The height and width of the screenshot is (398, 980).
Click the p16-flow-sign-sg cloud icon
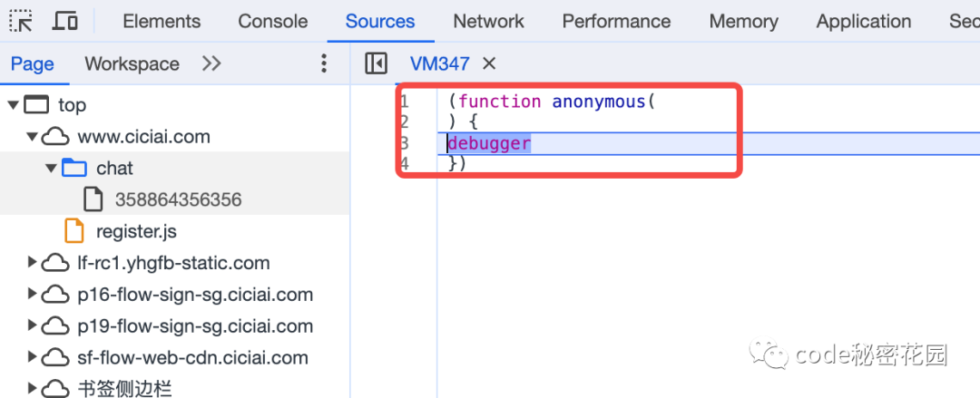55,295
